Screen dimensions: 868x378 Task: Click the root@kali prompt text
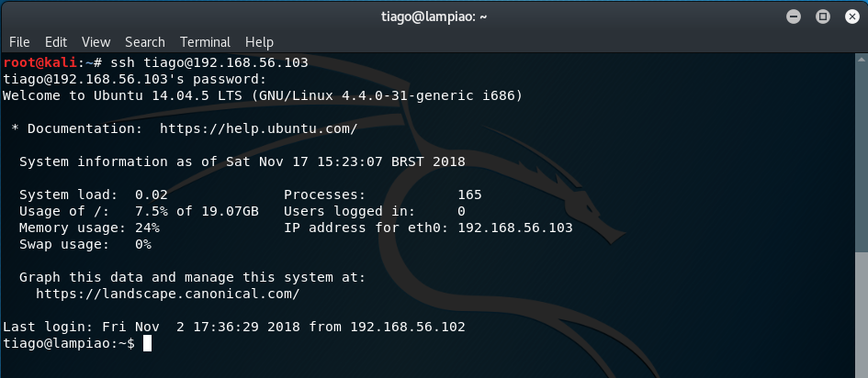pyautogui.click(x=39, y=62)
